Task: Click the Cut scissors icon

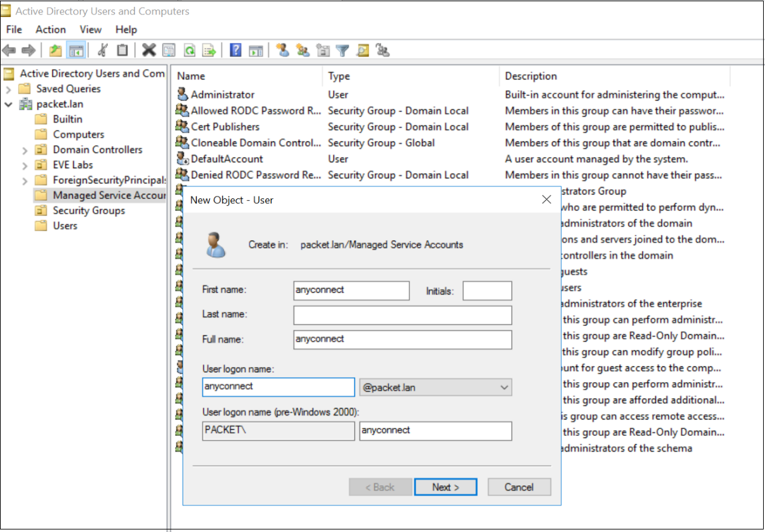Action: pyautogui.click(x=102, y=51)
